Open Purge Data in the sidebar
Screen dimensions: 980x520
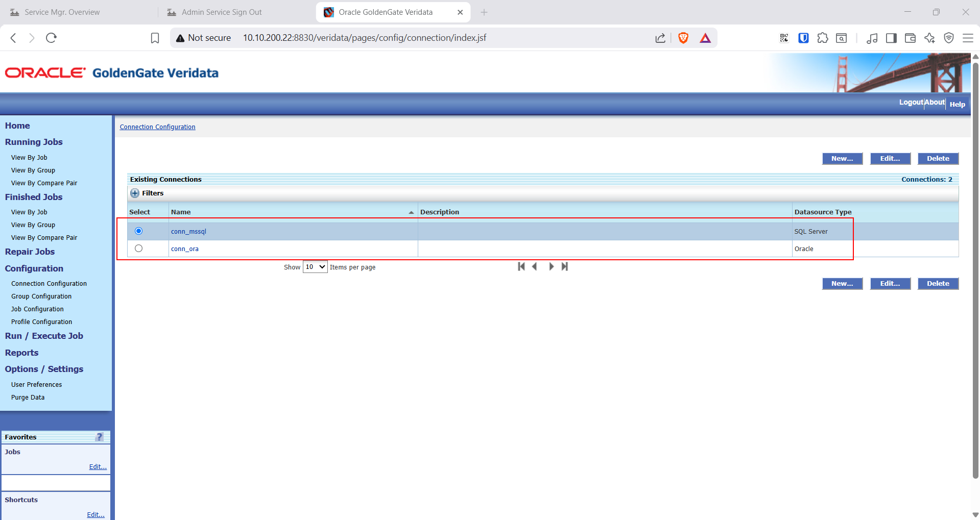28,398
